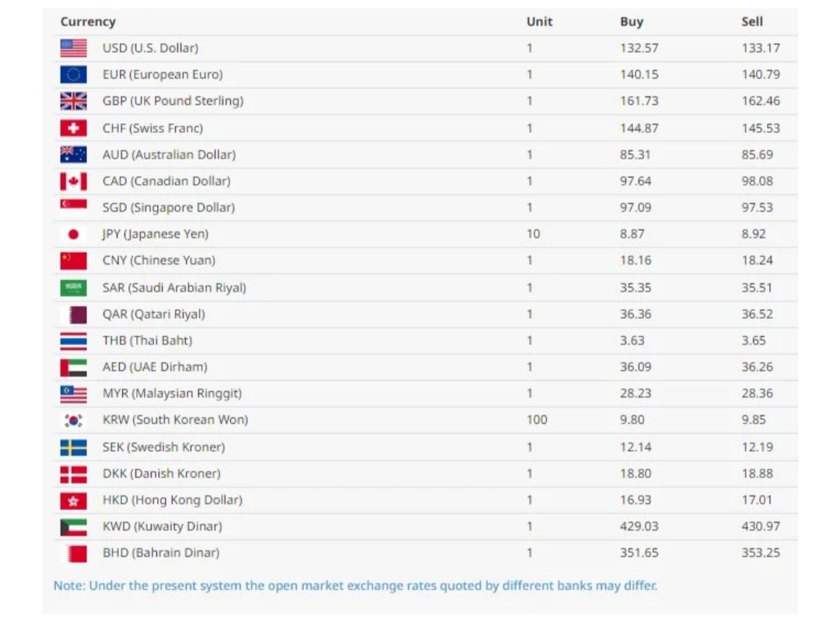Screen dimensions: 840x626
Task: Select the CNY (Chinese Yuan) label
Action: 159,261
